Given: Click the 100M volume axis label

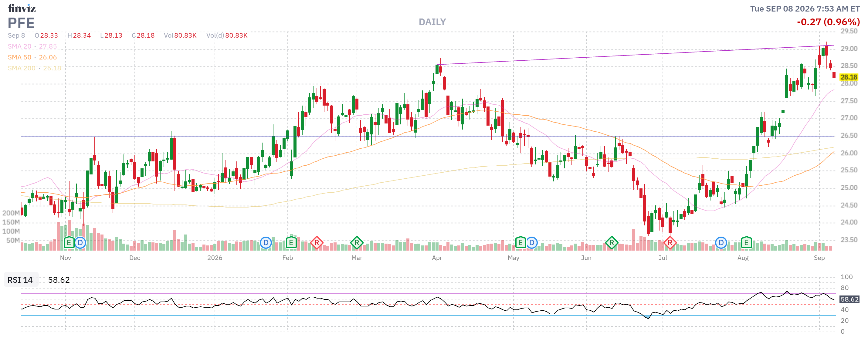Looking at the screenshot, I should 11,231.
